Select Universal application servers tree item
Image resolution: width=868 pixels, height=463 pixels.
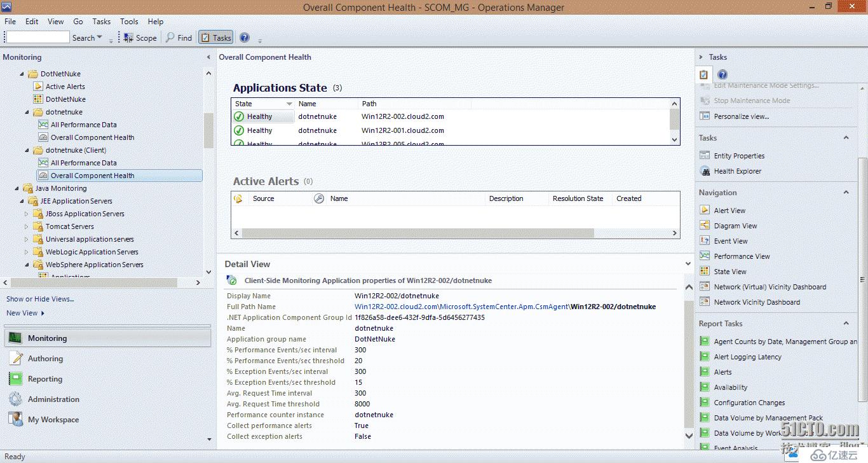pyautogui.click(x=90, y=239)
